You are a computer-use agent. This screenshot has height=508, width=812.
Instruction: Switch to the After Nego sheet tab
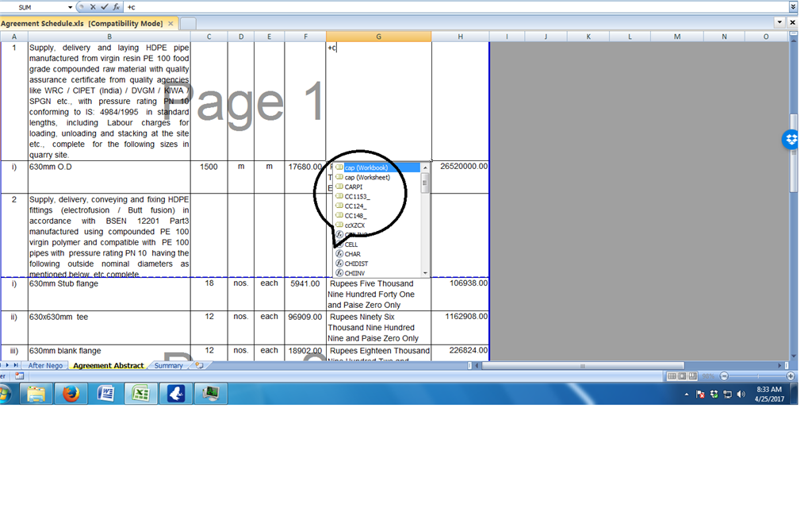pos(46,366)
